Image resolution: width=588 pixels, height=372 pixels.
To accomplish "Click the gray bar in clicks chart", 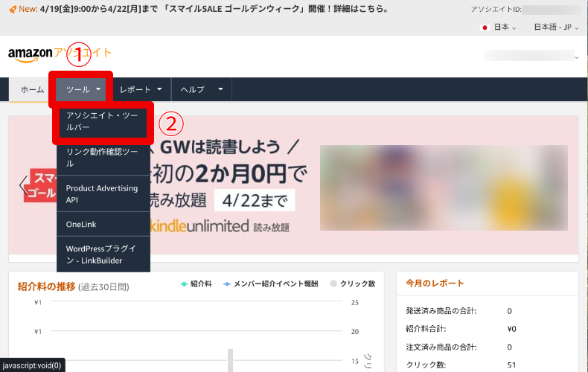I will (x=230, y=360).
